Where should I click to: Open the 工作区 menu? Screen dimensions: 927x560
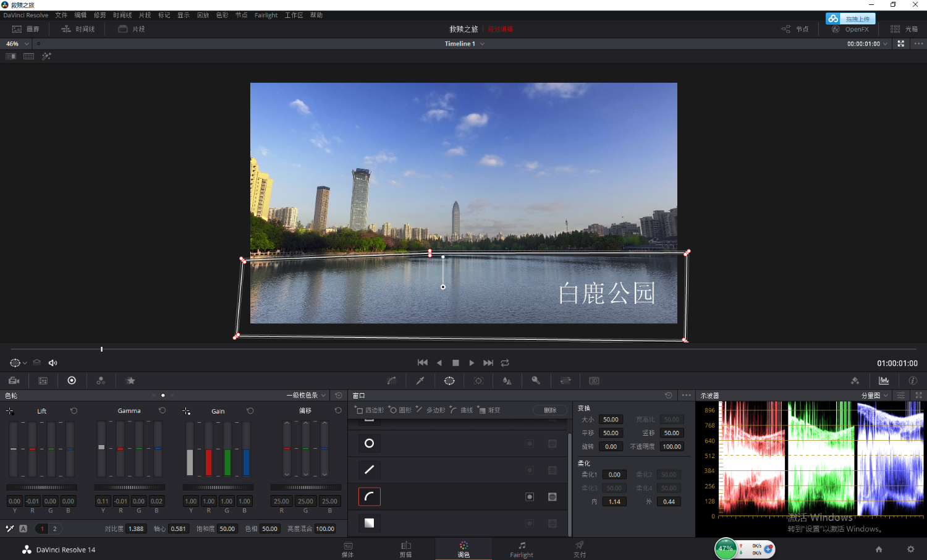point(294,15)
